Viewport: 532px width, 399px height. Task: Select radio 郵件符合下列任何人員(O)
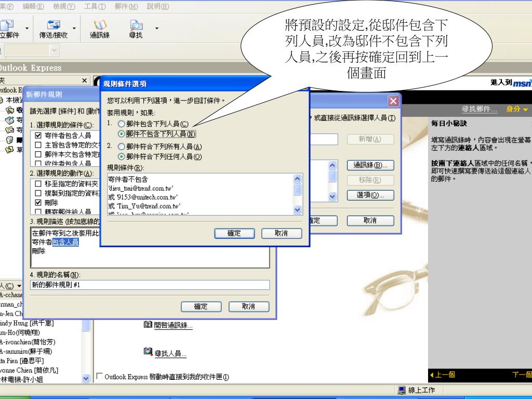(x=121, y=157)
